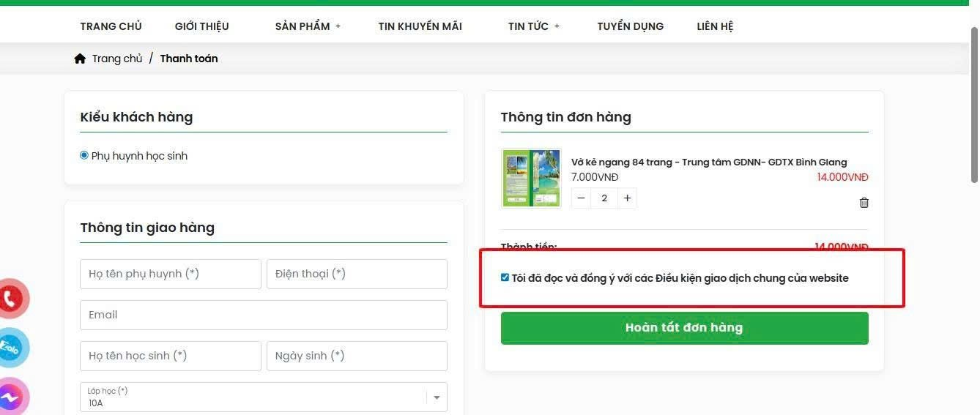Increase quantity with the plus button
The height and width of the screenshot is (415, 980).
[x=627, y=198]
